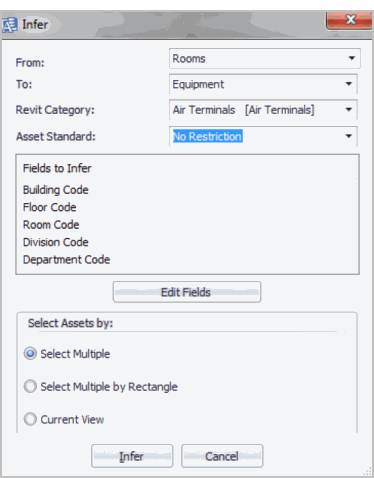Cancel the Infer dialog

222,456
